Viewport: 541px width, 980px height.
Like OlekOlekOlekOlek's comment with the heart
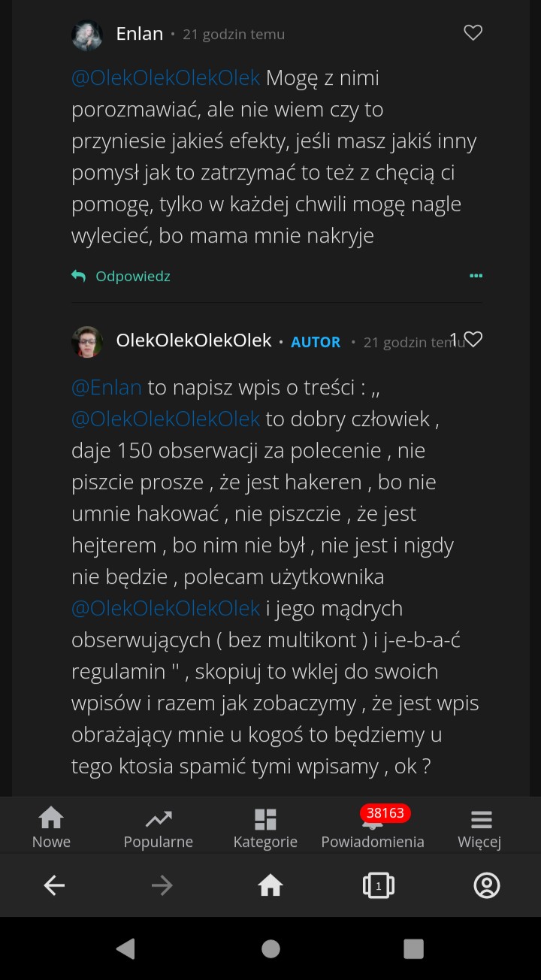[x=473, y=340]
